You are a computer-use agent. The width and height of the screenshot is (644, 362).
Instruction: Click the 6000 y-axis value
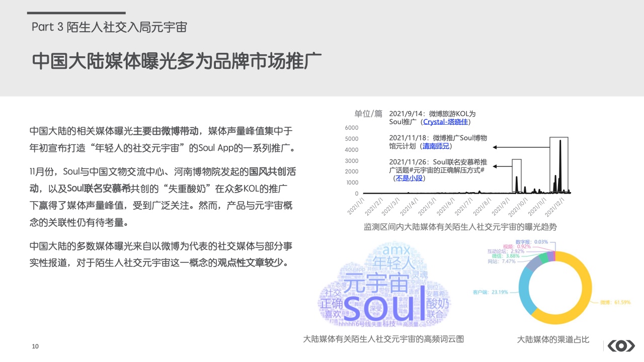352,128
